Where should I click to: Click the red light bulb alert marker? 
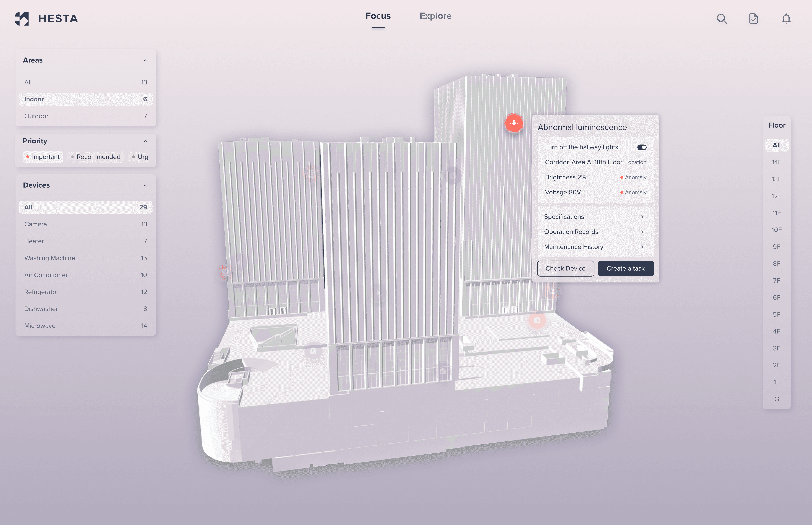click(514, 123)
